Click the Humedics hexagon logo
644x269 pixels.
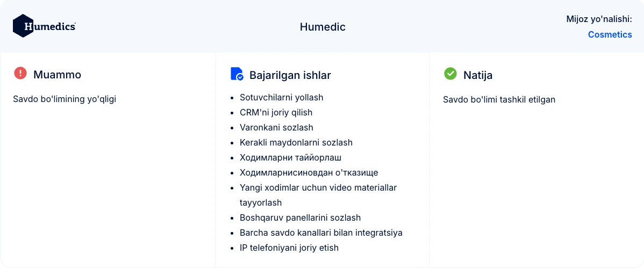pyautogui.click(x=24, y=26)
